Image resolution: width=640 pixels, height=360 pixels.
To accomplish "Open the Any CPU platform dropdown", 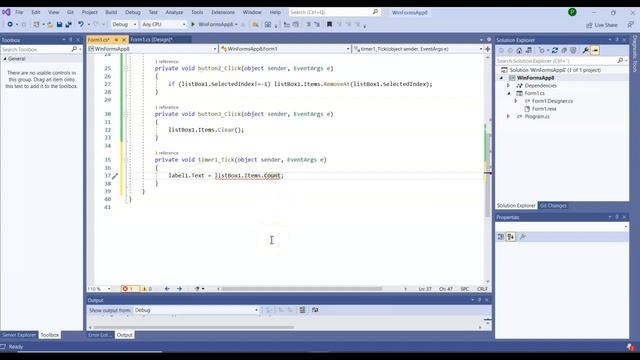I will (163, 24).
